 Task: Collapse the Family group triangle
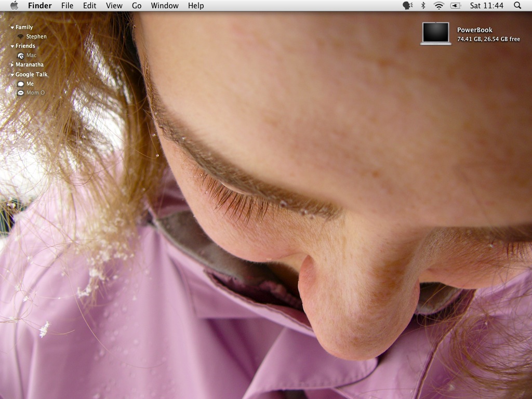coord(12,28)
